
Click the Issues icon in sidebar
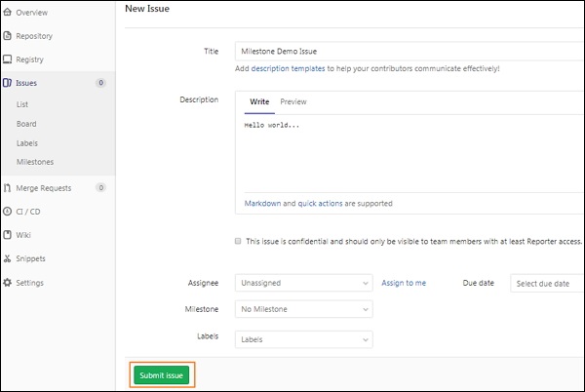(7, 84)
